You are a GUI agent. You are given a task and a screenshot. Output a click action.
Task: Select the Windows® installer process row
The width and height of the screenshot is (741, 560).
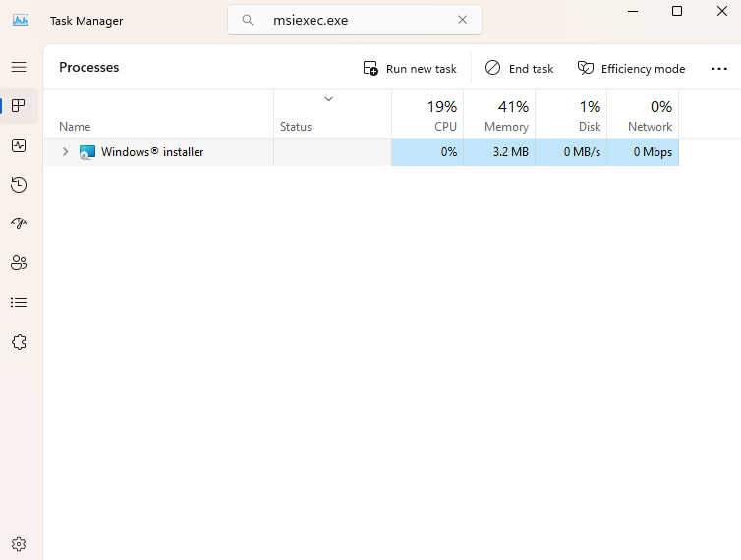click(362, 152)
